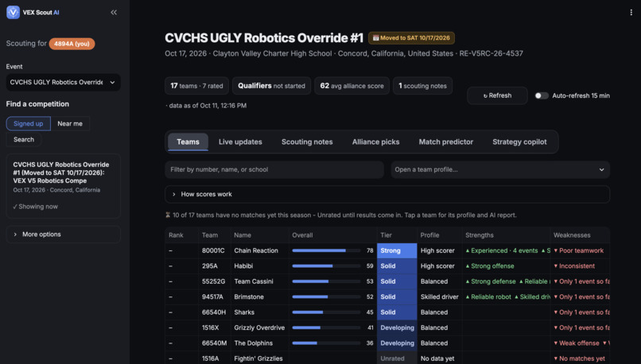The height and width of the screenshot is (364, 641).
Task: Open the Event dropdown selector
Action: click(63, 82)
